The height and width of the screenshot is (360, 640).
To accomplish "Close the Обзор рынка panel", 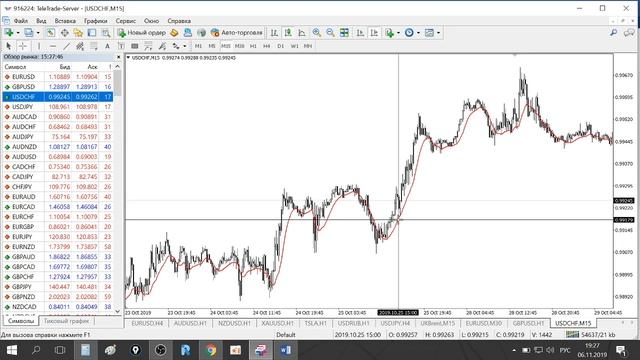I will pyautogui.click(x=119, y=57).
